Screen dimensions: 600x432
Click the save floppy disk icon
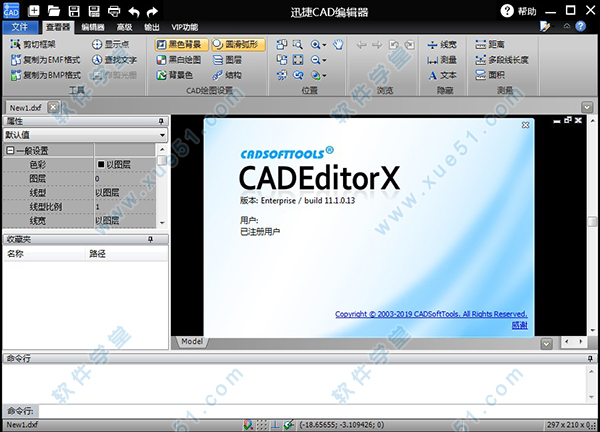74,11
